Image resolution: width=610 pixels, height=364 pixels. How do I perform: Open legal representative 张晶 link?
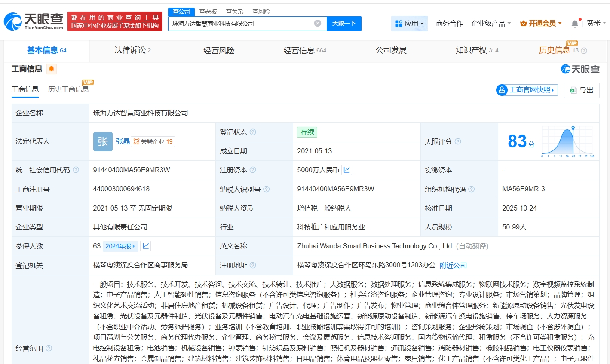123,141
